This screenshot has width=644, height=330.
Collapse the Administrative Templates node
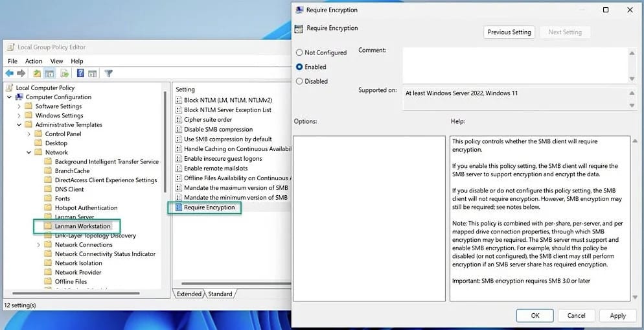(19, 124)
